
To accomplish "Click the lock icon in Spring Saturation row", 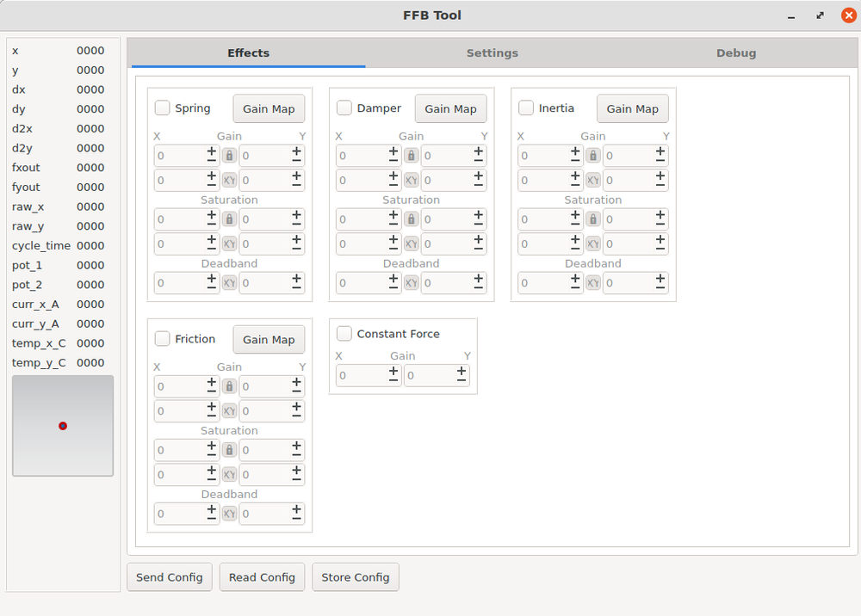I will tap(229, 219).
